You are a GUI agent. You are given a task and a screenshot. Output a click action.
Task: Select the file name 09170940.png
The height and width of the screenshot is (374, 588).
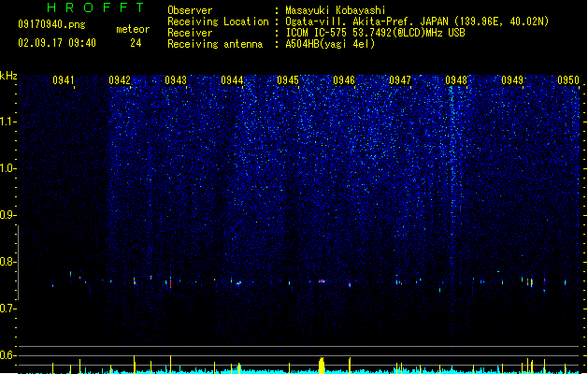[51, 24]
